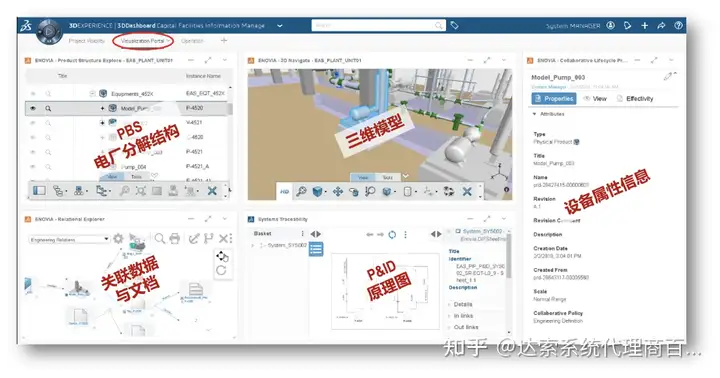Toggle visibility eye for P-4521_A row
Image resolution: width=720 pixels, height=378 pixels.
(x=33, y=167)
